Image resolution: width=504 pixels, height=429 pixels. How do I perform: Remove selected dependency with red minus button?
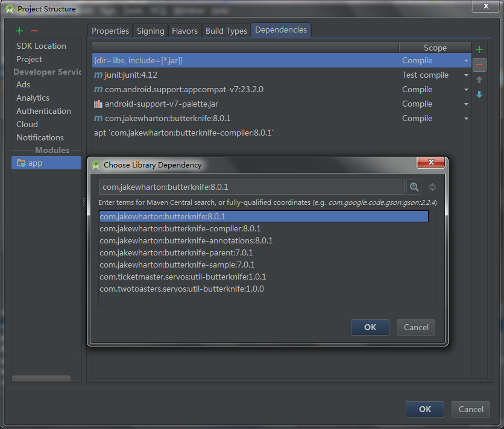479,64
